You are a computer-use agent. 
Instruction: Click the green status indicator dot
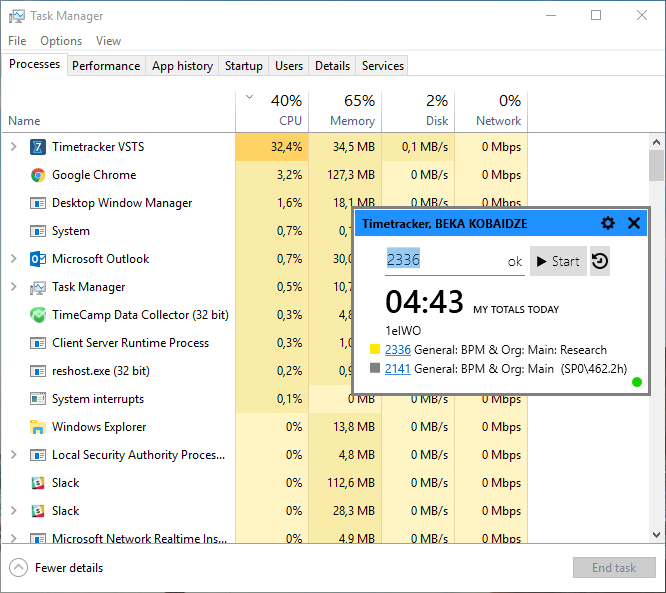pyautogui.click(x=637, y=382)
